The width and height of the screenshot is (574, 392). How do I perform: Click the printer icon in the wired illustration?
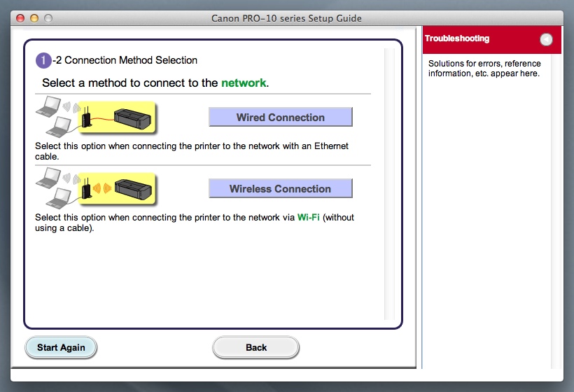pyautogui.click(x=133, y=117)
